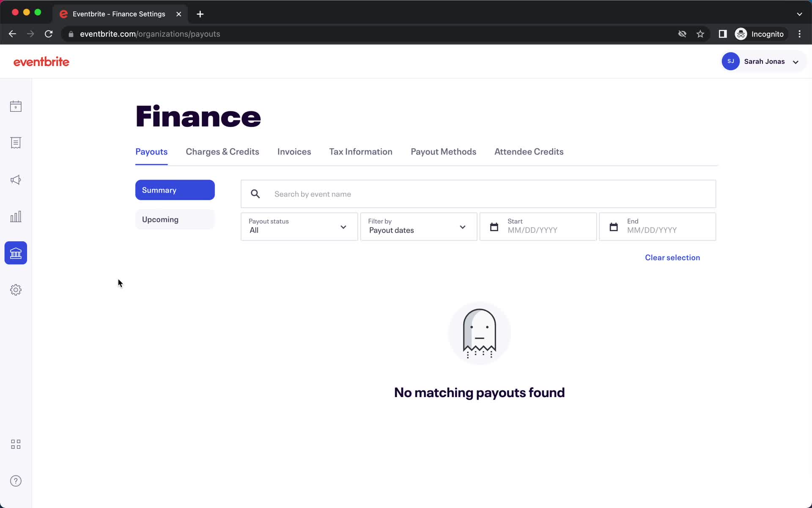Click the search by event name field
The height and width of the screenshot is (508, 812).
pos(478,194)
